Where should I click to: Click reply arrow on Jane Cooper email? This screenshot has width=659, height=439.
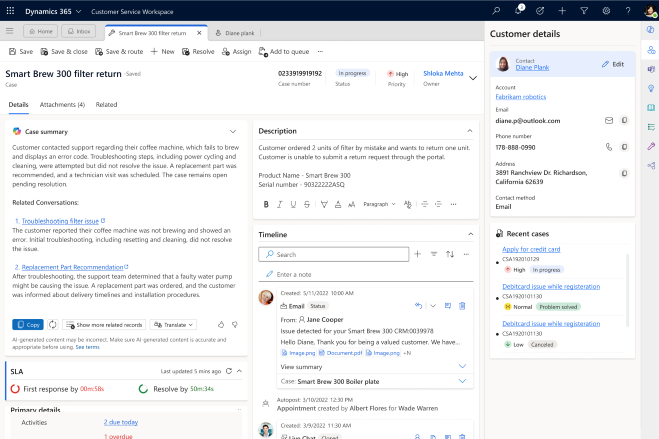click(x=418, y=306)
